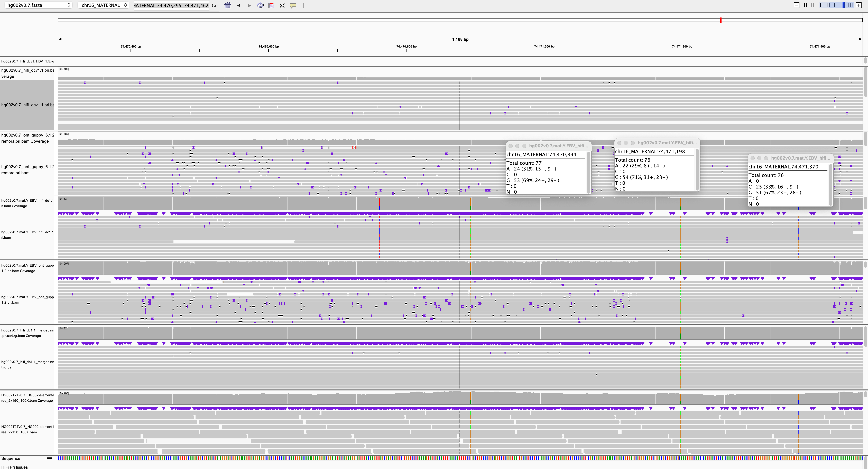
Task: Click the resize-to-window crosshair icon
Action: (282, 5)
